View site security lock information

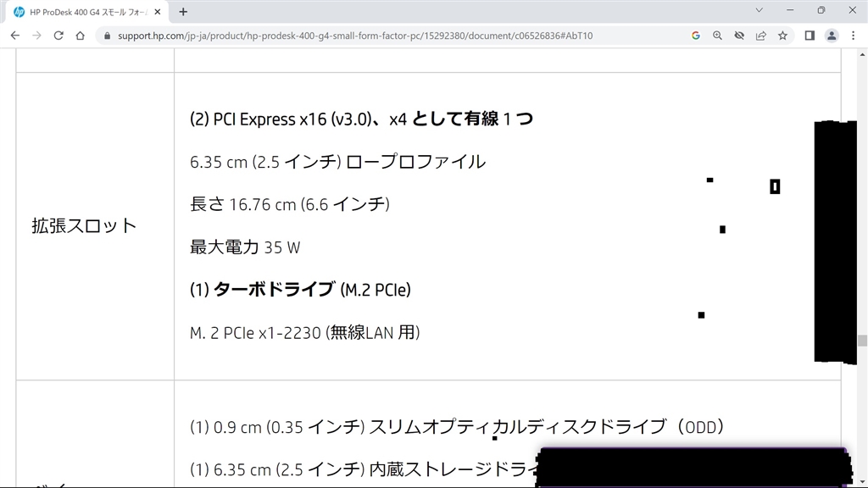[108, 36]
